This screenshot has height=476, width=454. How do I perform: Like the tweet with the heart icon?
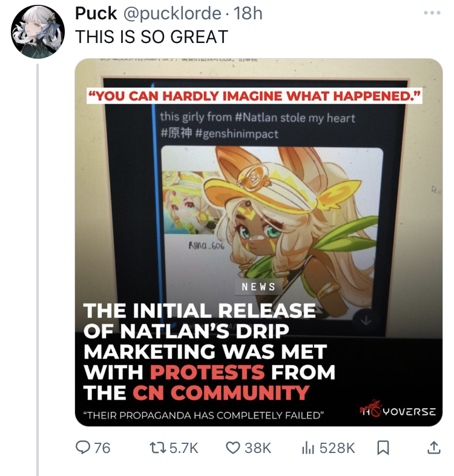coord(233,448)
